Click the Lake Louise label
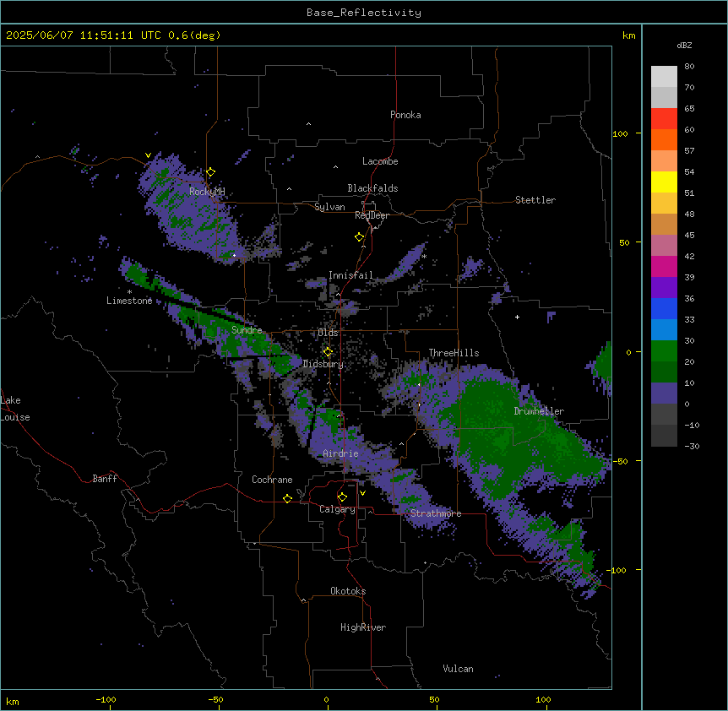The width and height of the screenshot is (728, 711). click(x=15, y=409)
